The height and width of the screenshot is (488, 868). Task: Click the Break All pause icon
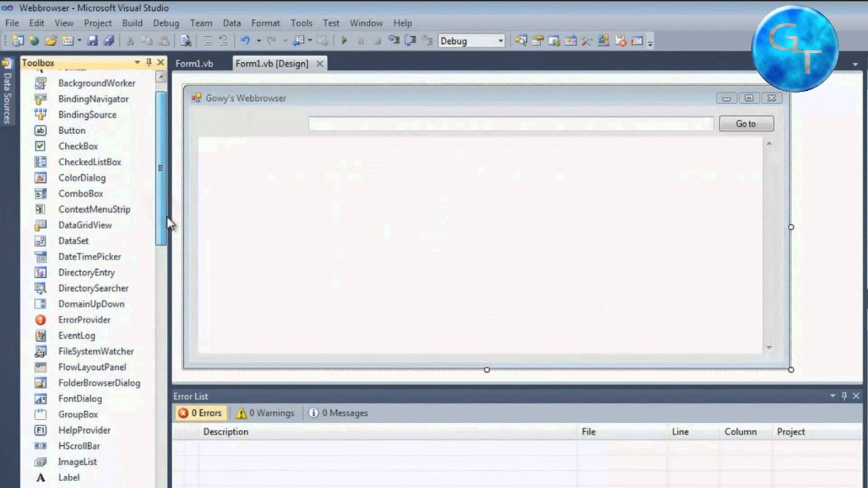[x=361, y=41]
